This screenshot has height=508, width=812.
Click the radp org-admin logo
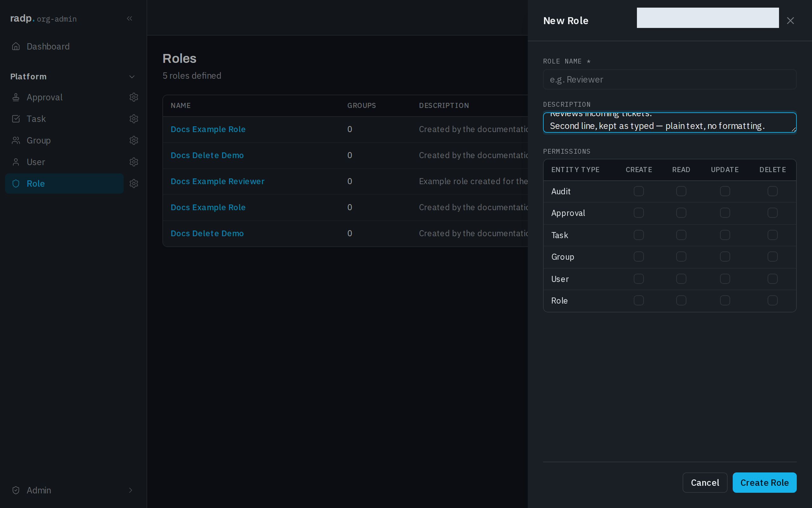(43, 18)
